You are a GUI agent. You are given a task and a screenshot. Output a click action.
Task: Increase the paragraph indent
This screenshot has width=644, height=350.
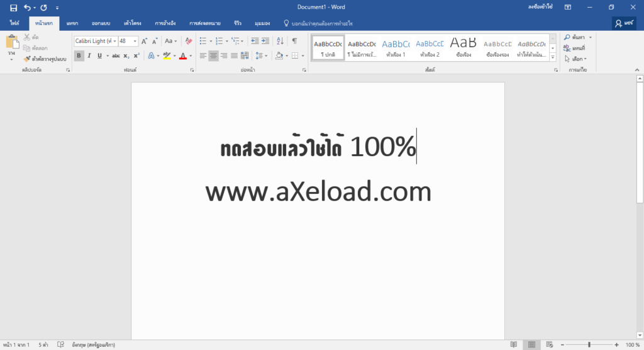tap(265, 41)
